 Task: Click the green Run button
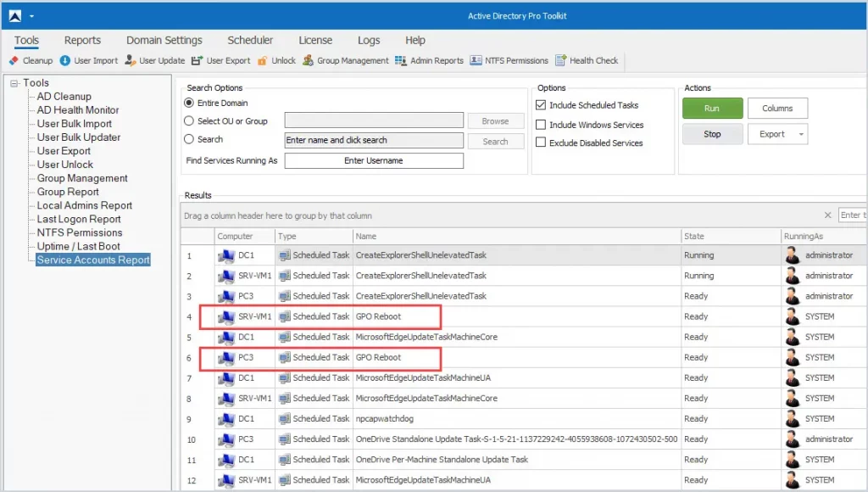click(x=712, y=108)
